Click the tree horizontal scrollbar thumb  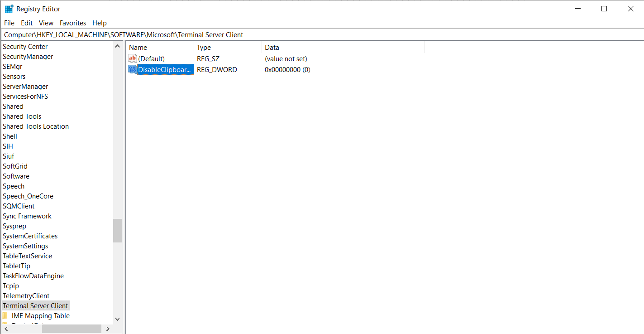point(72,329)
